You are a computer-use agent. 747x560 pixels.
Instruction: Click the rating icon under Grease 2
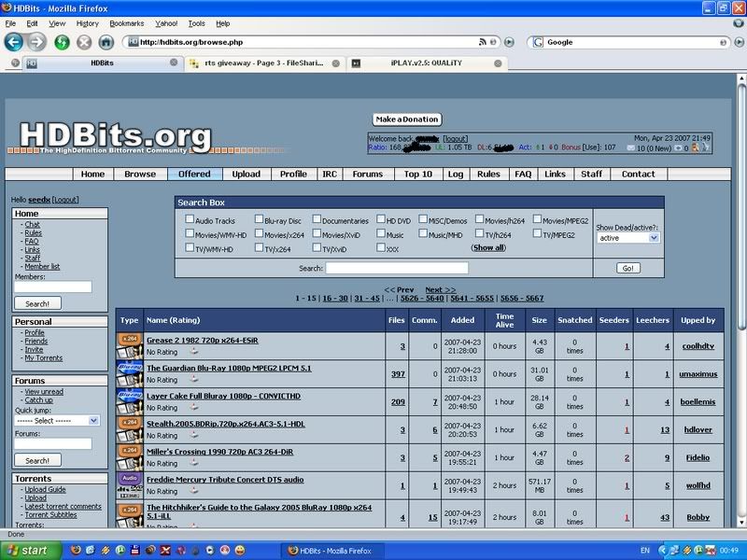(194, 352)
